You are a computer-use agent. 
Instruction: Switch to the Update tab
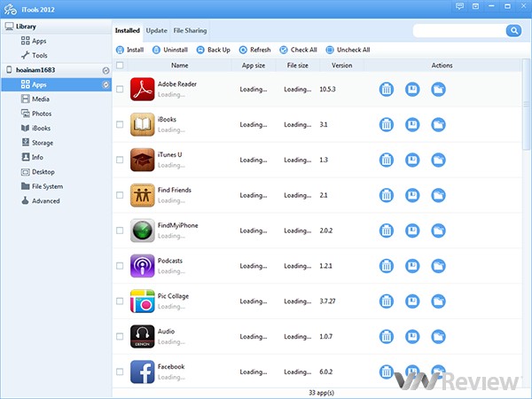(x=156, y=30)
